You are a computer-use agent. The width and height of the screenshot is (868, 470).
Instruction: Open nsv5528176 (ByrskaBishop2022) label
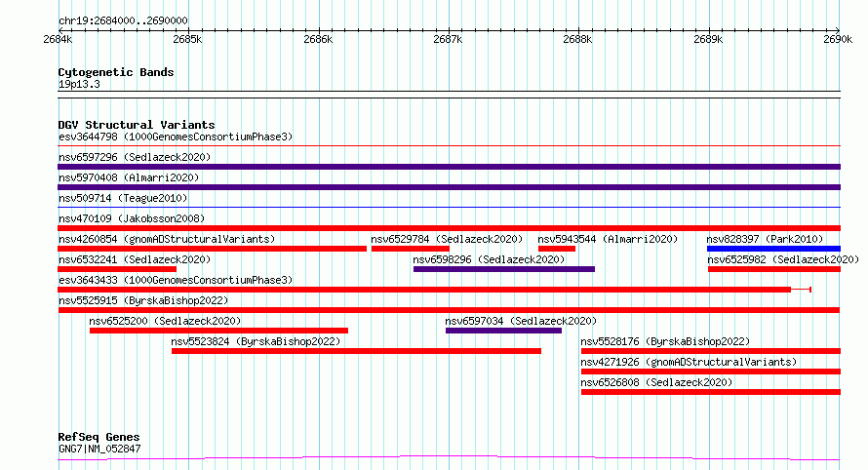pos(665,341)
